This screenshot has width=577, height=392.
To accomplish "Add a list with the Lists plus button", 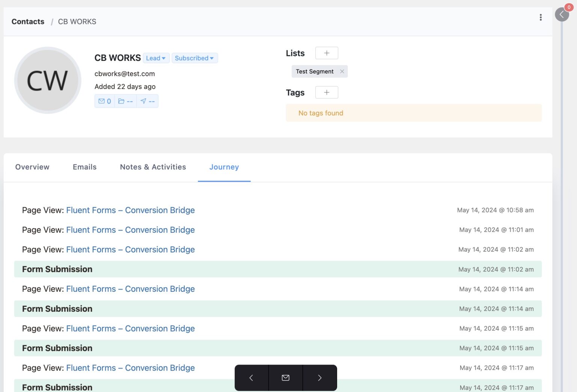I will click(x=326, y=53).
